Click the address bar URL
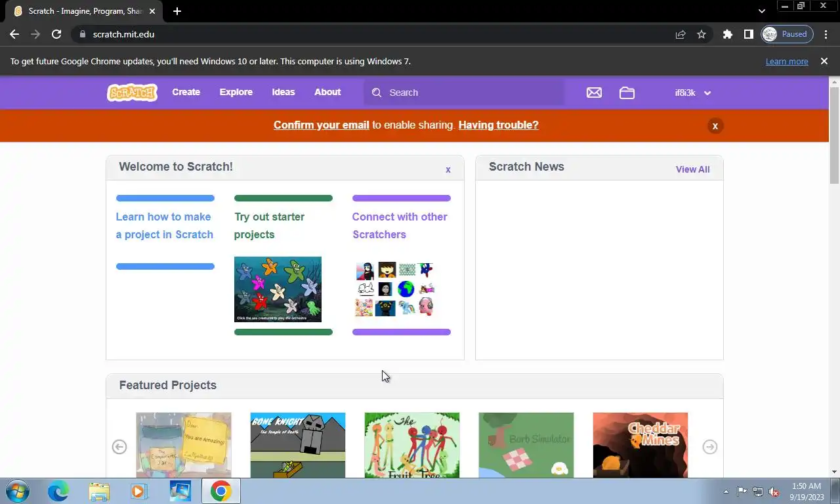Viewport: 840px width, 504px height. (x=123, y=34)
